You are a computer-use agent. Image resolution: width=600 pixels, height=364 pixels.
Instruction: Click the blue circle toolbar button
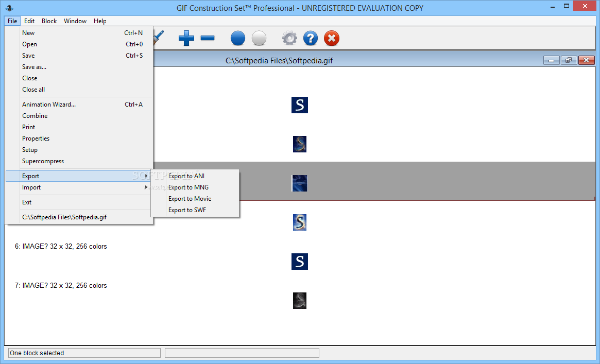pos(237,38)
